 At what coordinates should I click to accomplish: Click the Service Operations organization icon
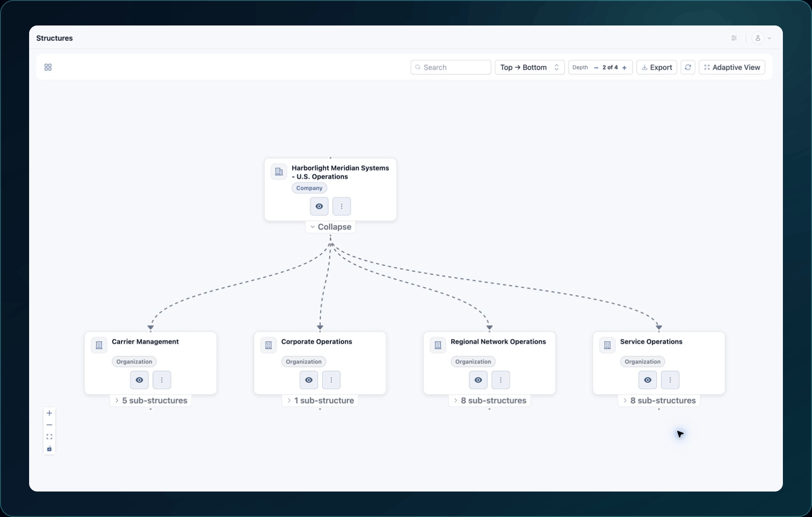click(607, 345)
